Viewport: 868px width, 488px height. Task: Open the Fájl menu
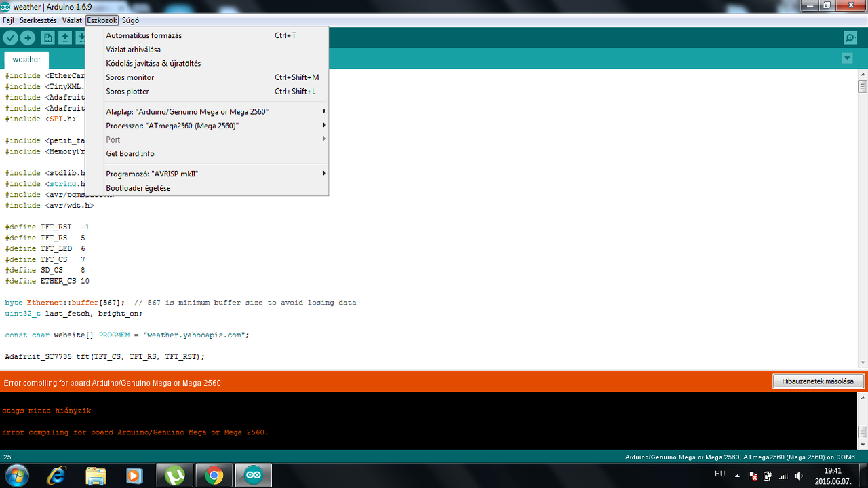tap(8, 20)
